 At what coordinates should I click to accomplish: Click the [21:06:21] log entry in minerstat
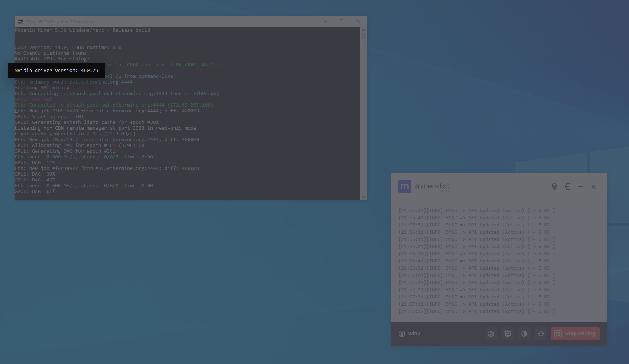coord(477,247)
